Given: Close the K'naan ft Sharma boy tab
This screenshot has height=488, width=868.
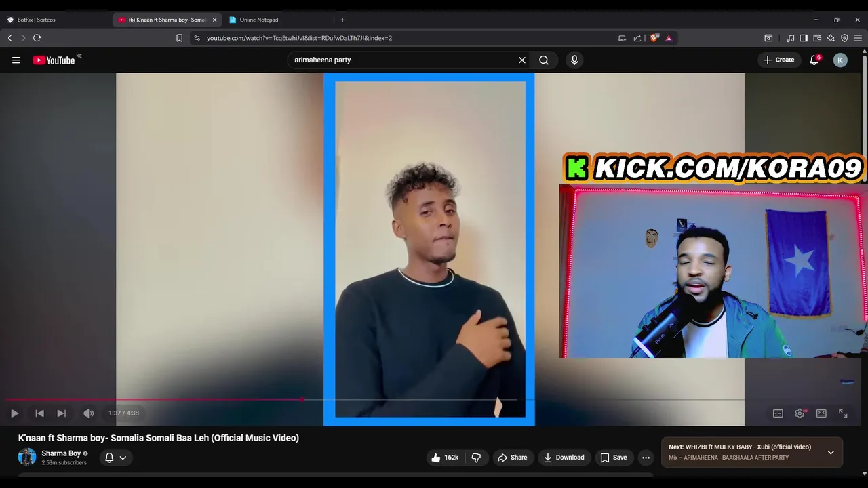Looking at the screenshot, I should (x=214, y=20).
